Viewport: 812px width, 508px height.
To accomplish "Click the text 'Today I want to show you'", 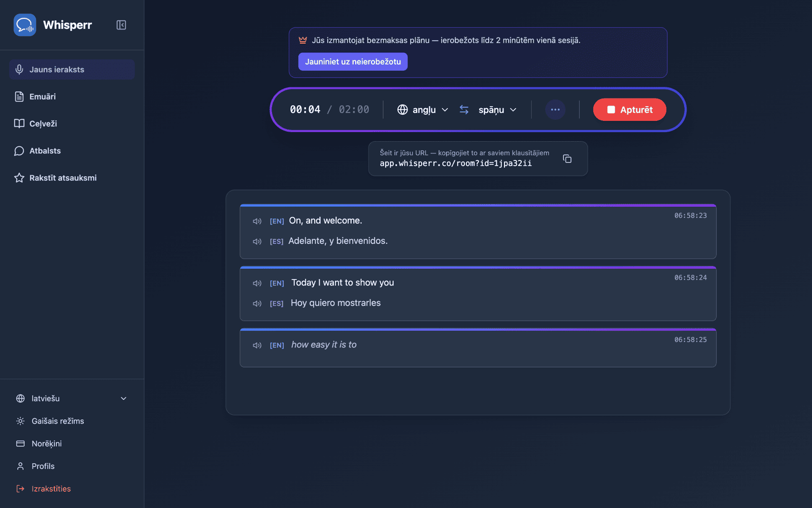I will click(x=343, y=282).
